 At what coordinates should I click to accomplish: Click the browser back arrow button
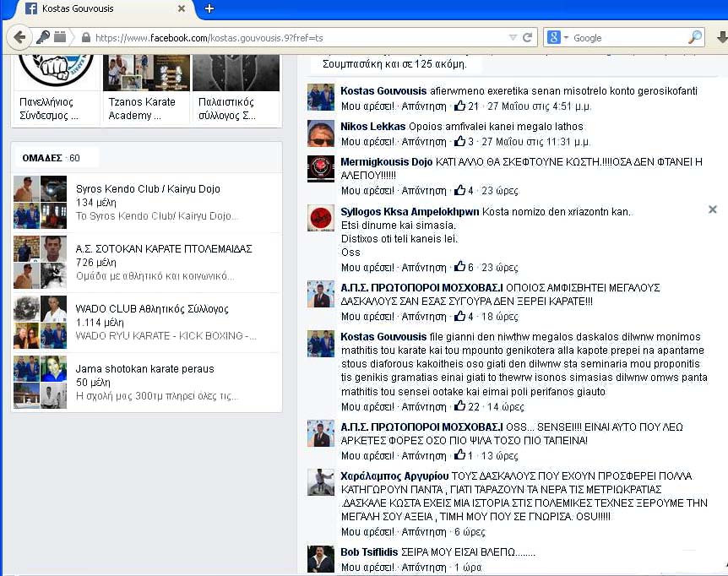pyautogui.click(x=19, y=38)
